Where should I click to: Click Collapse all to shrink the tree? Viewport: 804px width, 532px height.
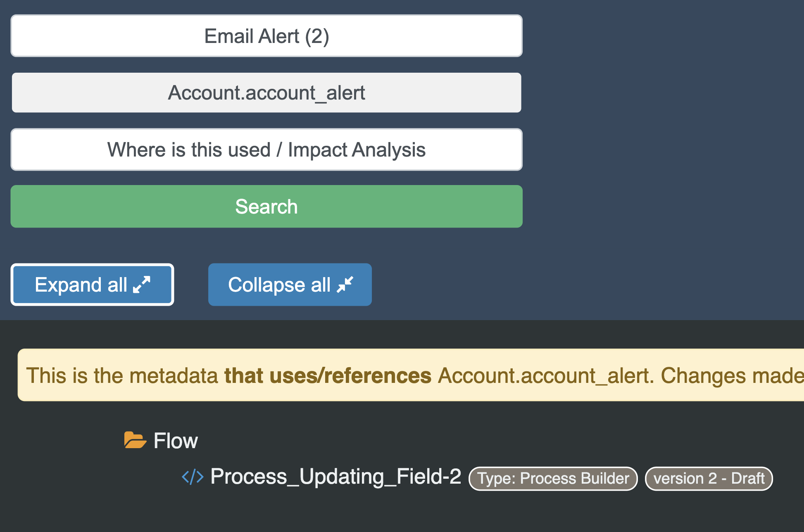click(290, 284)
